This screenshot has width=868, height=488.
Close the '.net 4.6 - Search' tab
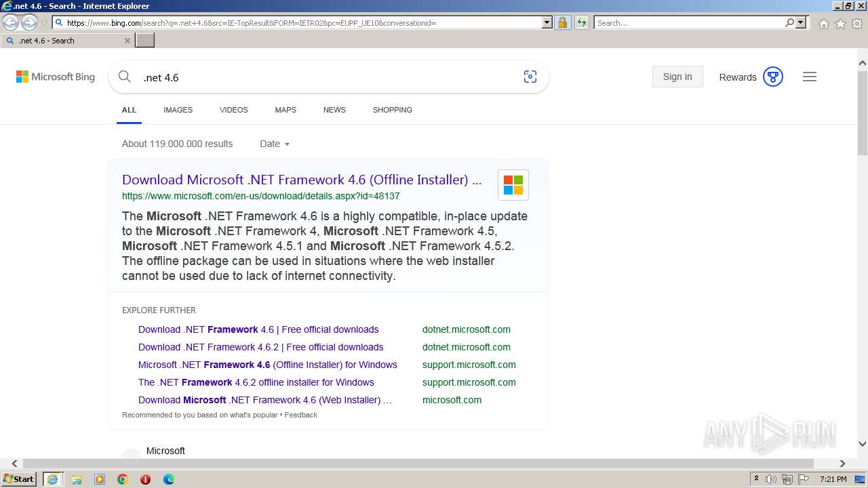pos(127,41)
